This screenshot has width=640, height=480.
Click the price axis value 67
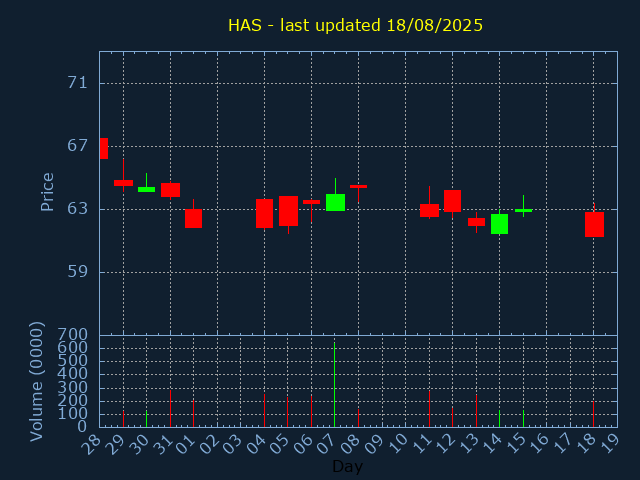pyautogui.click(x=78, y=146)
